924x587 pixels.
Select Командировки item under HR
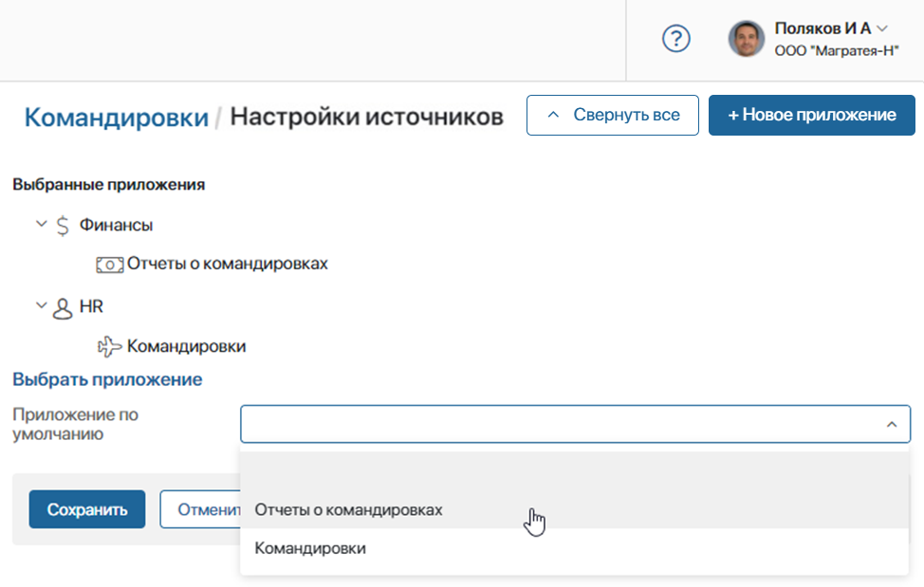[x=186, y=346]
